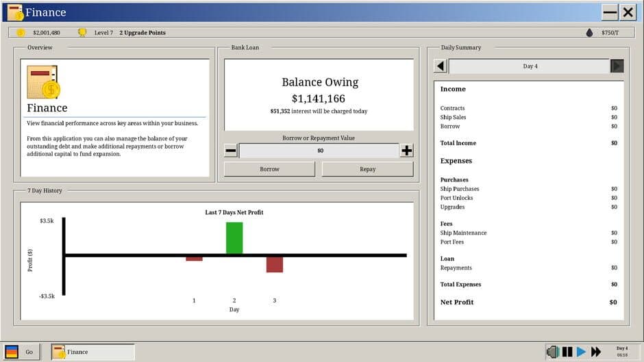Click the large Finance ledger icon in Overview

coord(44,82)
